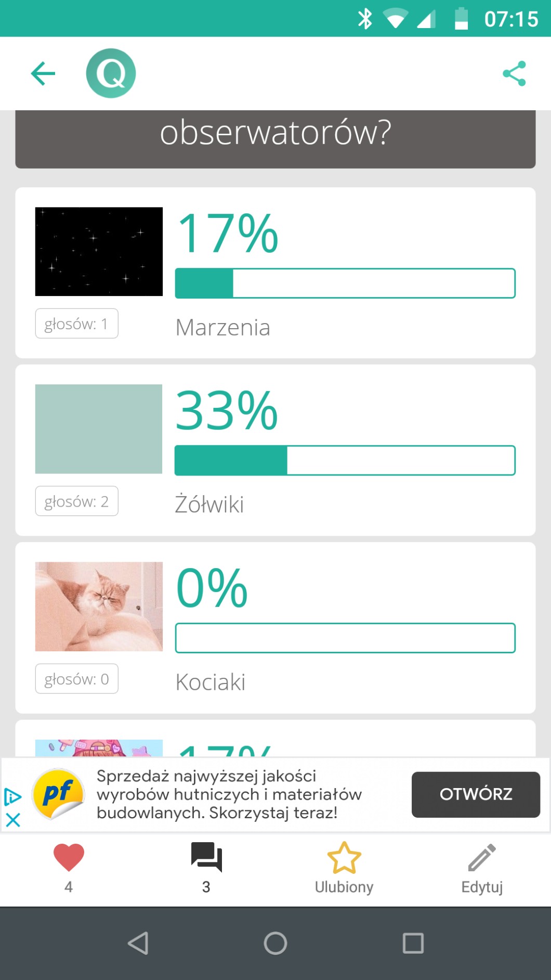
Task: Tap the Żółwiki 33% progress bar
Action: click(x=345, y=460)
